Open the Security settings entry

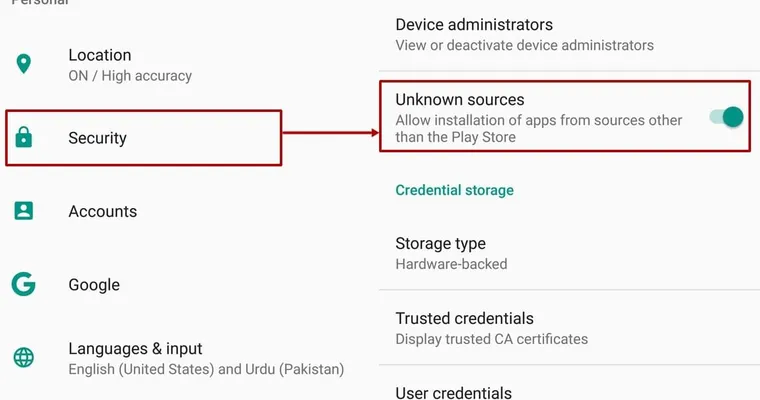pyautogui.click(x=143, y=138)
